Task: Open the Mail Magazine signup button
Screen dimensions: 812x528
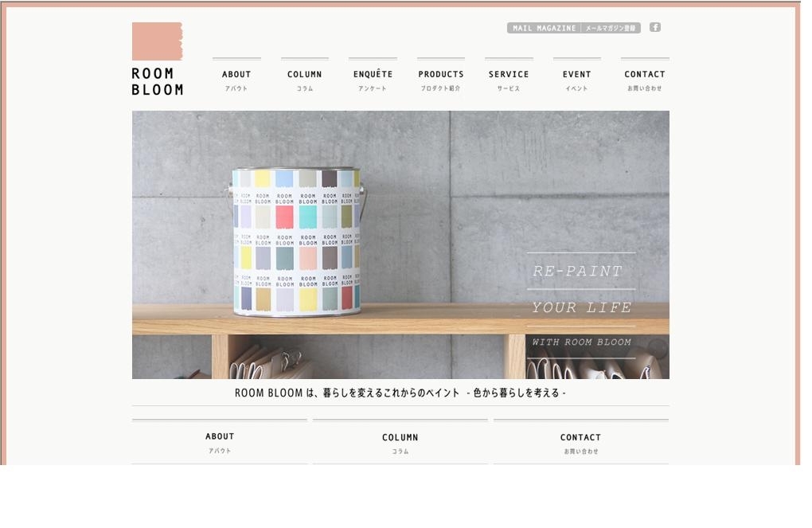Action: [573, 28]
